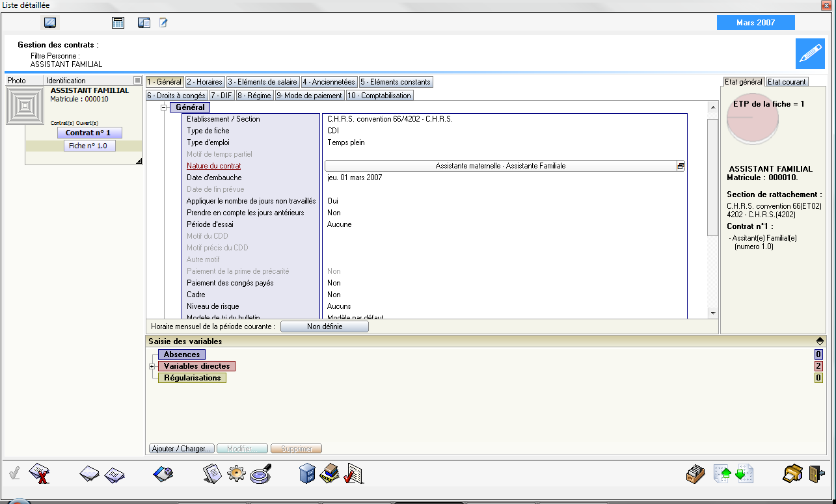Click the employee photo placeholder thumbnail
The height and width of the screenshot is (504, 836).
coord(24,105)
